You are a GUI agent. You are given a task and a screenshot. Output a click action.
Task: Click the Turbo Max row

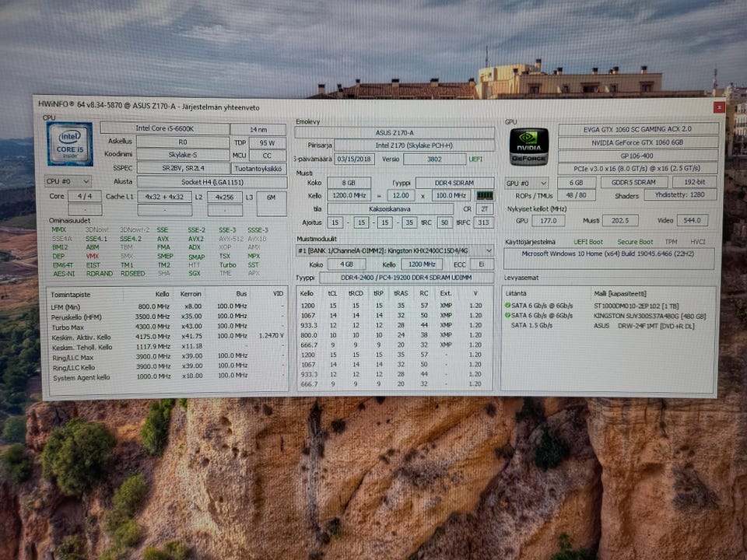point(168,327)
